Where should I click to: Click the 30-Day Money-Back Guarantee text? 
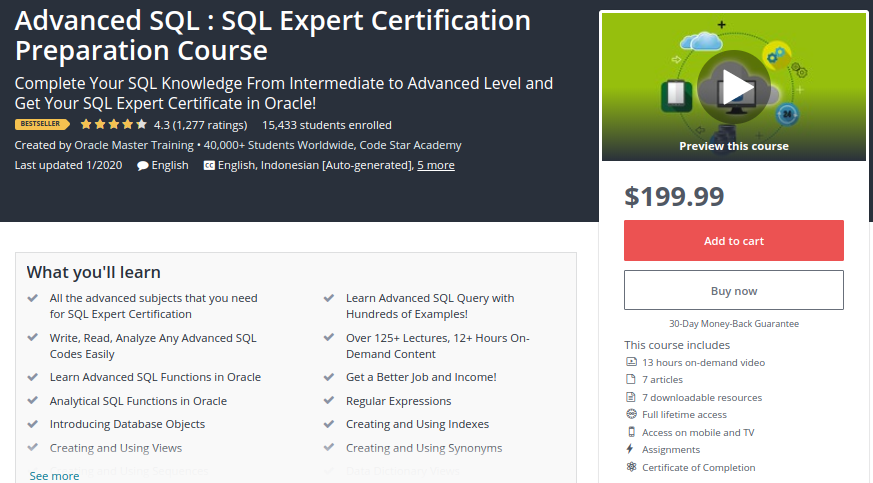pyautogui.click(x=734, y=324)
